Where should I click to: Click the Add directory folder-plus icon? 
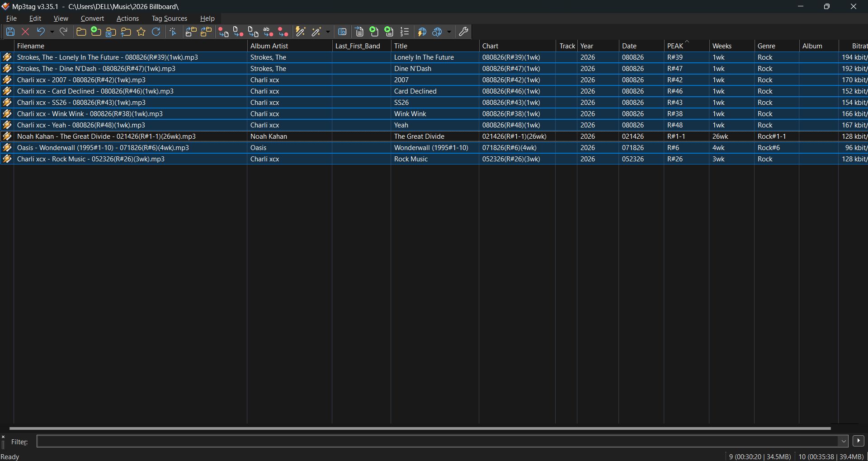click(x=96, y=32)
